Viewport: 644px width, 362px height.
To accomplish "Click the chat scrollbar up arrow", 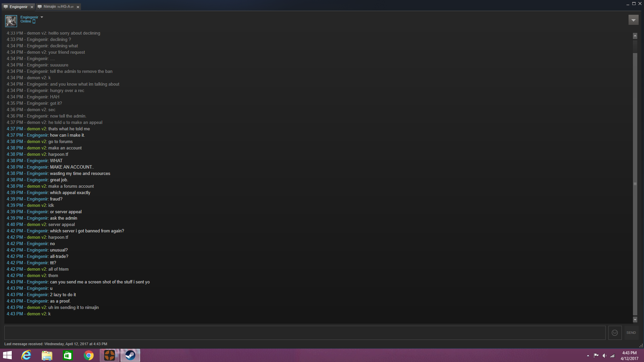I will click(x=635, y=36).
